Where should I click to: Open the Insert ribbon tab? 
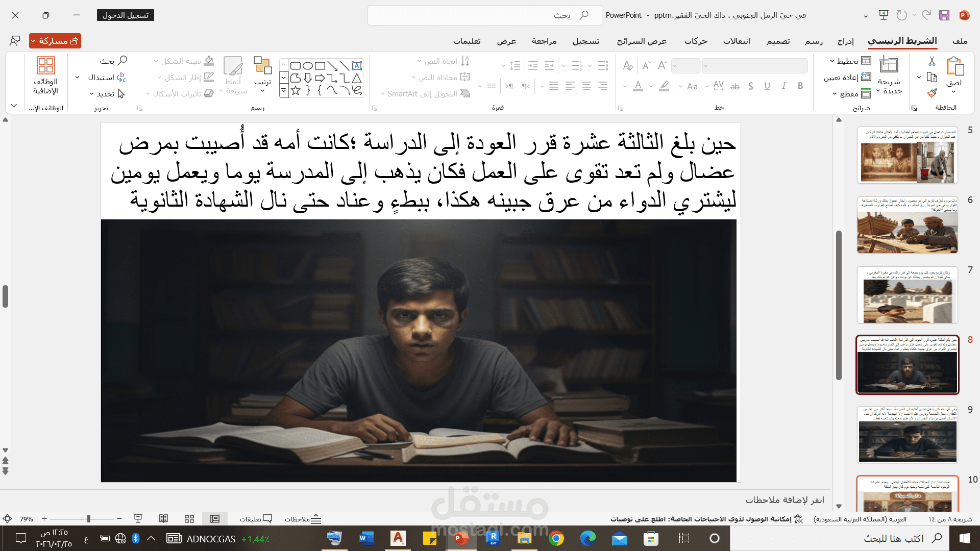click(x=845, y=41)
